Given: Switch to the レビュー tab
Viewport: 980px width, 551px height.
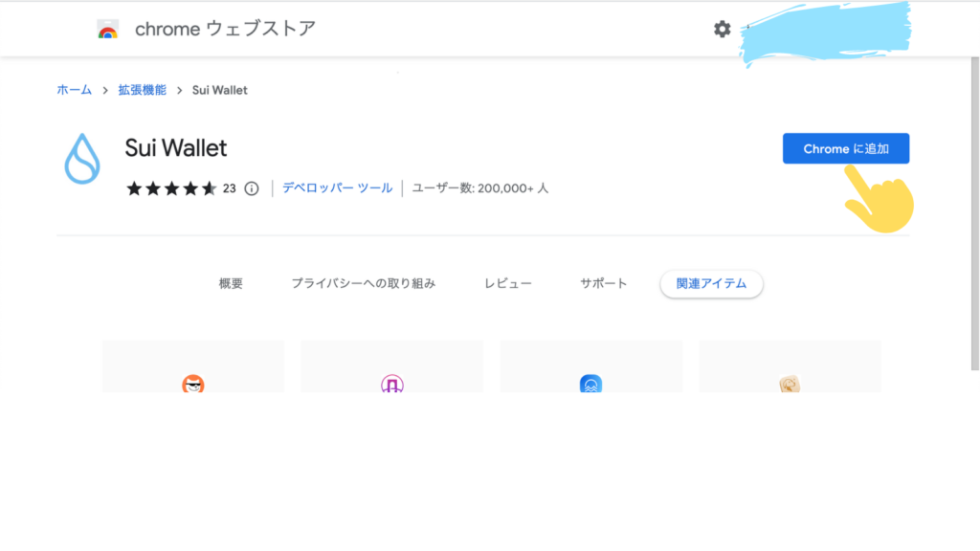Looking at the screenshot, I should [508, 283].
